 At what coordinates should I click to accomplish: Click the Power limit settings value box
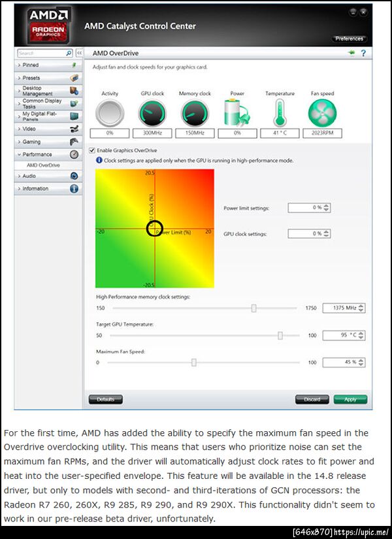point(309,208)
